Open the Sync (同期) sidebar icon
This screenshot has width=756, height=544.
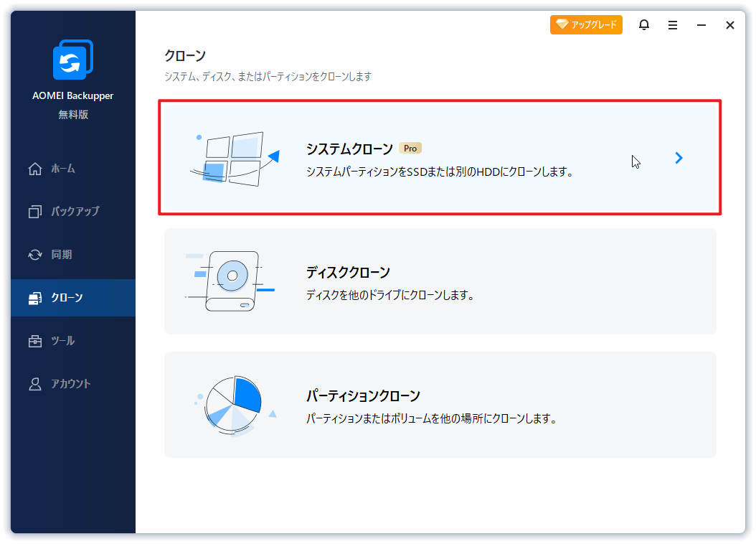[35, 255]
